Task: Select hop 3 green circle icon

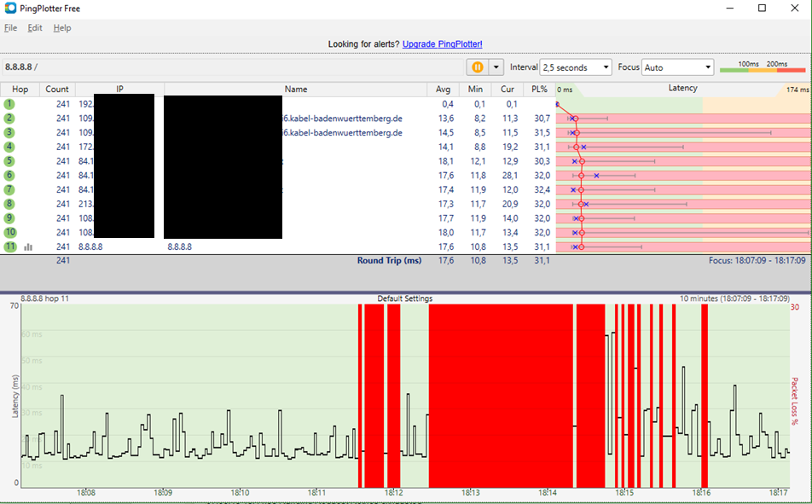Action: [9, 132]
